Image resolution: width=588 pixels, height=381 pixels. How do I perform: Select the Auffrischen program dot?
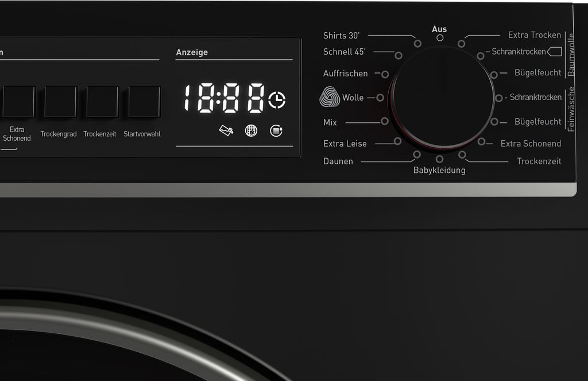tap(385, 74)
